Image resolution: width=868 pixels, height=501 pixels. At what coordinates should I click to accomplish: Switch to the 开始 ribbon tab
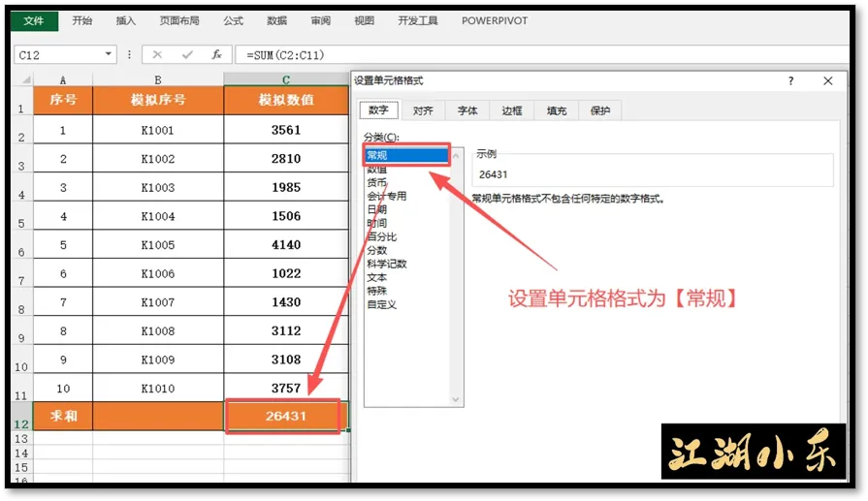click(x=81, y=20)
